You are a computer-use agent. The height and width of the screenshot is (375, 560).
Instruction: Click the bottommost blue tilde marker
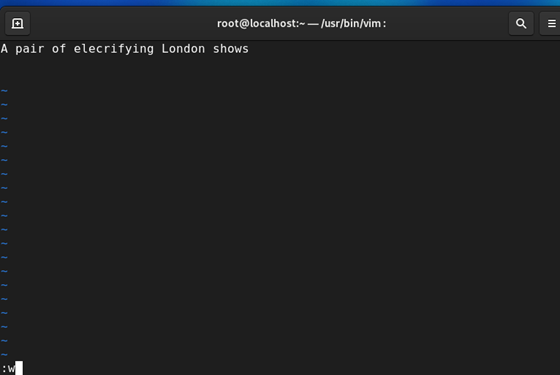tap(4, 354)
